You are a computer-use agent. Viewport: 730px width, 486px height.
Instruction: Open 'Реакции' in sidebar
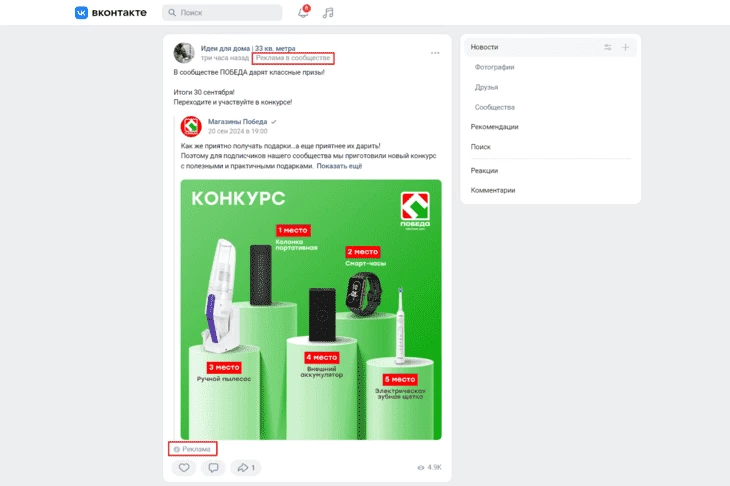(x=484, y=170)
